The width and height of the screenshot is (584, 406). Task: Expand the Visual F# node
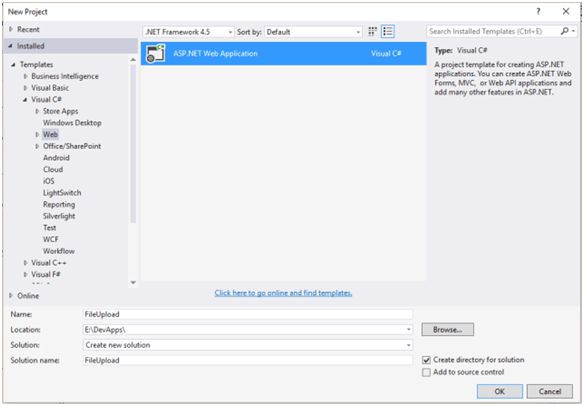click(x=25, y=274)
